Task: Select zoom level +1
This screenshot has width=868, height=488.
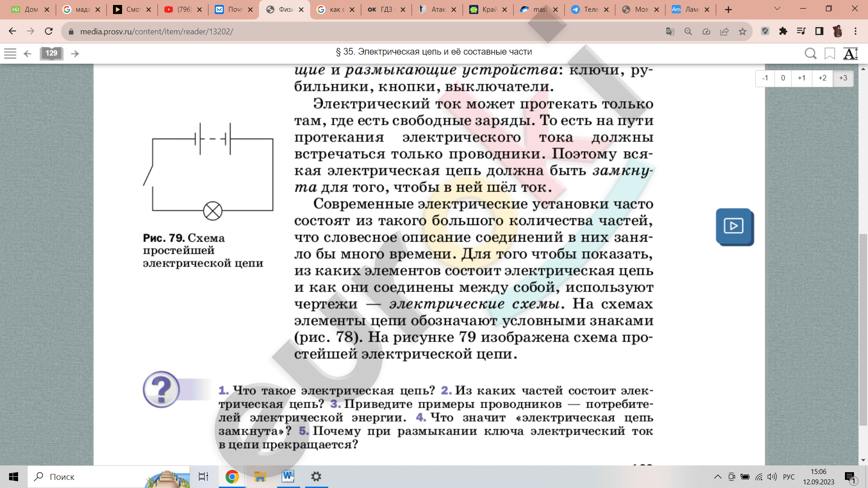Action: [x=802, y=78]
